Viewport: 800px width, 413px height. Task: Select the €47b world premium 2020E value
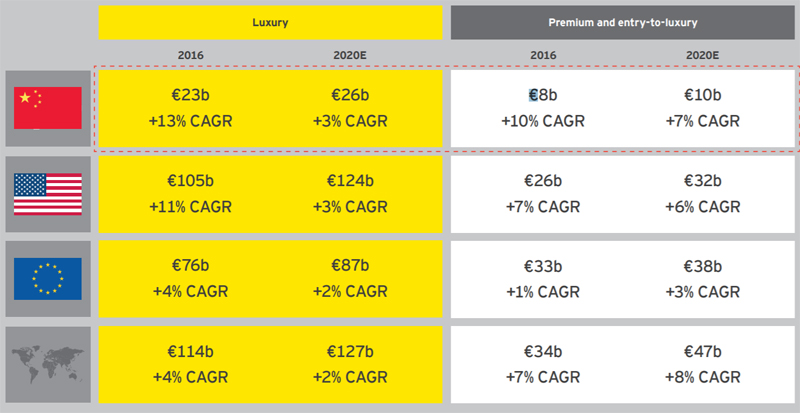(702, 351)
